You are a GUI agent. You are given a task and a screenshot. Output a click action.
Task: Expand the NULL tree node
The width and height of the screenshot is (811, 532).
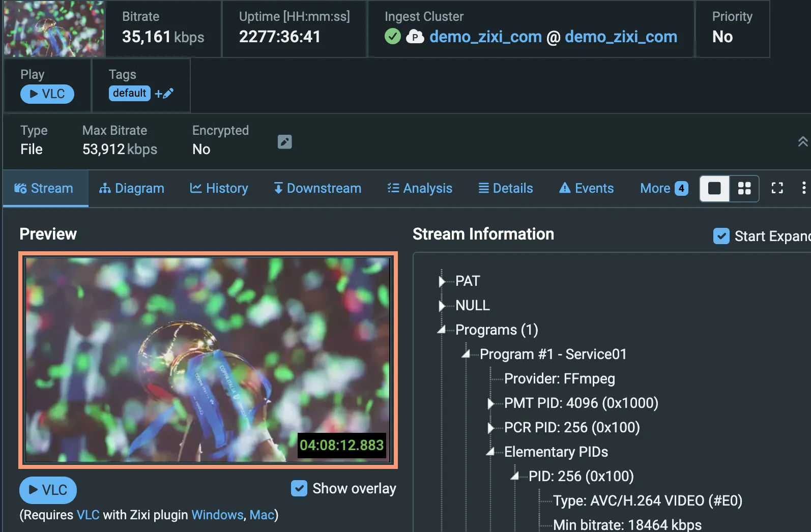[x=442, y=306]
